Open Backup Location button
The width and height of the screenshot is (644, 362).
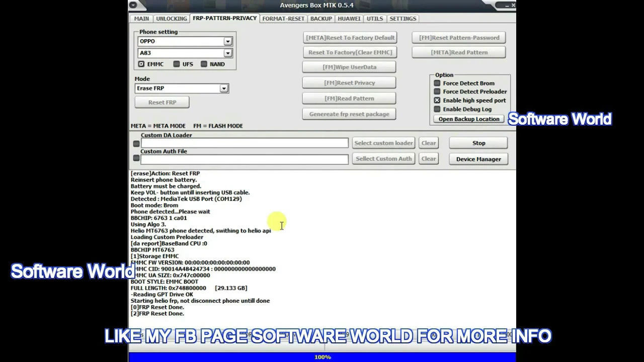pyautogui.click(x=469, y=119)
